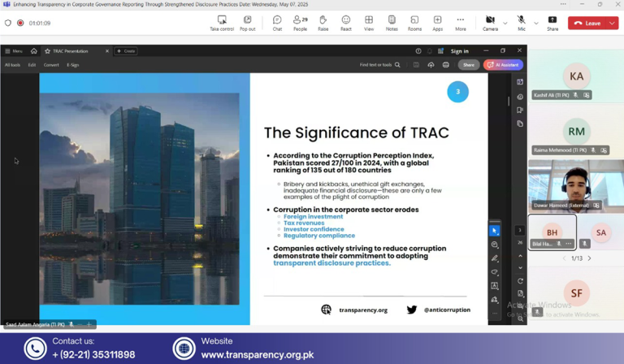Unmute the Mic
Image resolution: width=624 pixels, height=364 pixels.
(521, 23)
